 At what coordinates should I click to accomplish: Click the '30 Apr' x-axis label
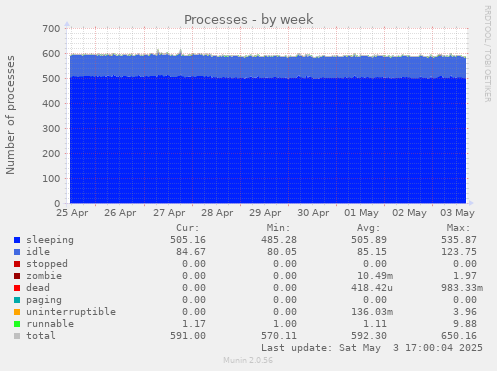click(313, 213)
